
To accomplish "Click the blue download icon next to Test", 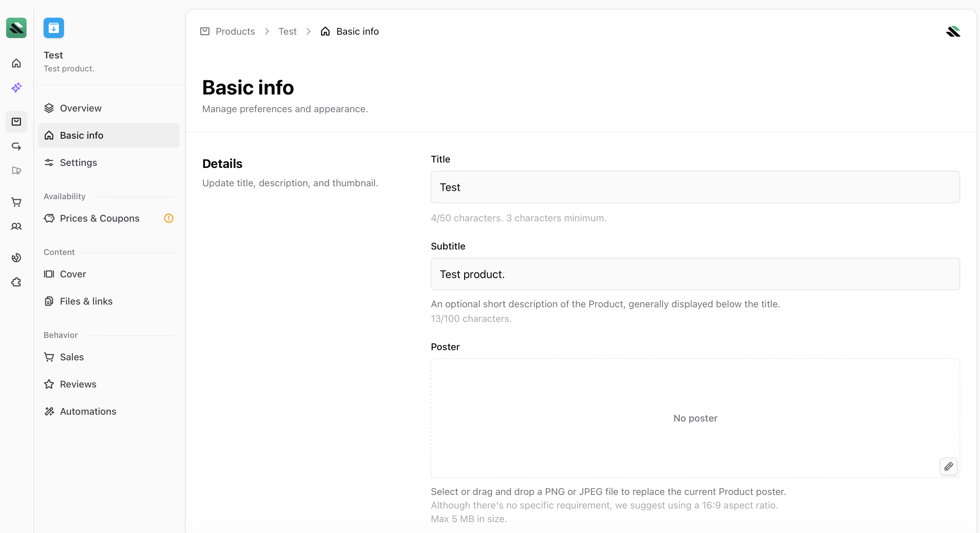I will coord(54,28).
